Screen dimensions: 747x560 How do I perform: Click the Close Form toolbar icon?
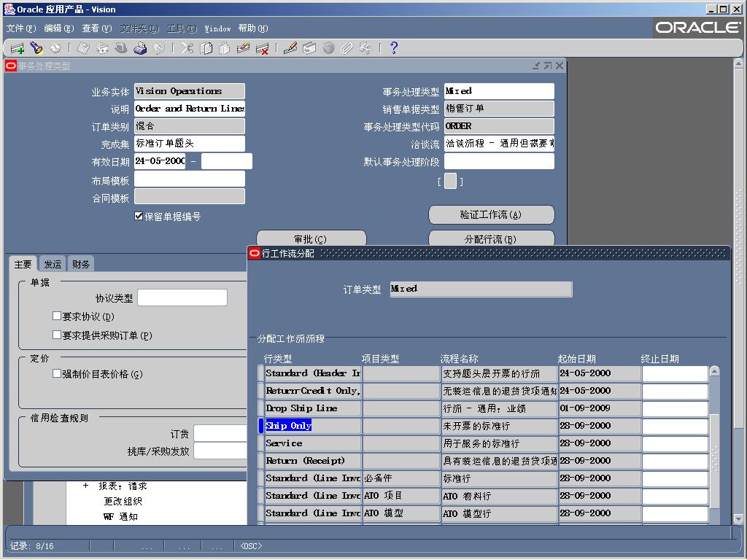coord(158,48)
